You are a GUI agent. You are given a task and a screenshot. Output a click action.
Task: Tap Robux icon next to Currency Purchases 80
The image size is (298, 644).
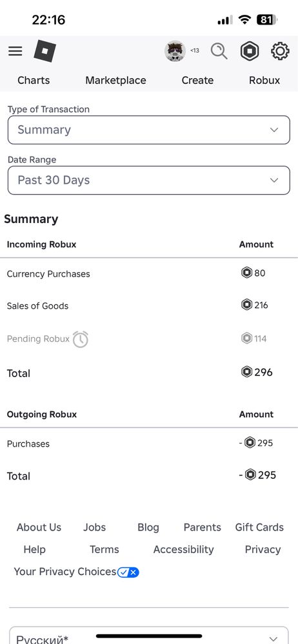click(x=246, y=273)
